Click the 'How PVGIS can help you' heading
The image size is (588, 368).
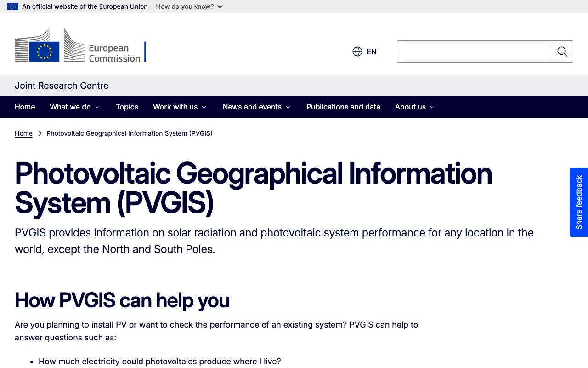tap(122, 300)
